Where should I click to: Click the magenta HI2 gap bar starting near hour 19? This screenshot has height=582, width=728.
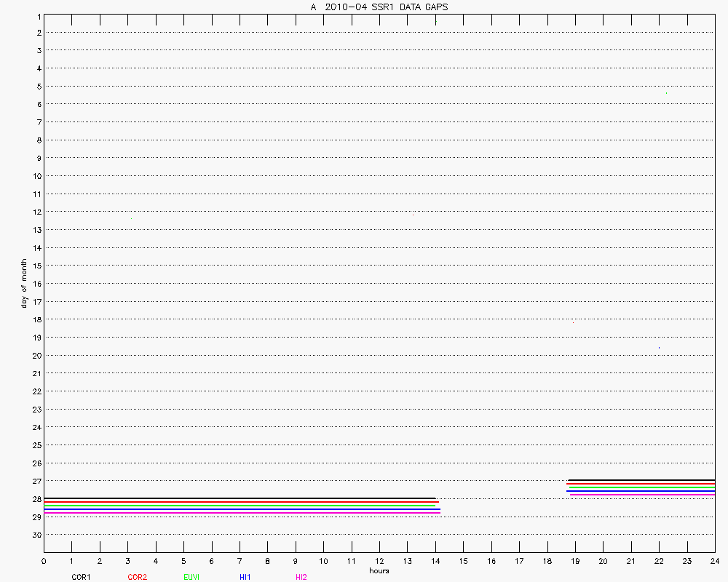pyautogui.click(x=642, y=495)
